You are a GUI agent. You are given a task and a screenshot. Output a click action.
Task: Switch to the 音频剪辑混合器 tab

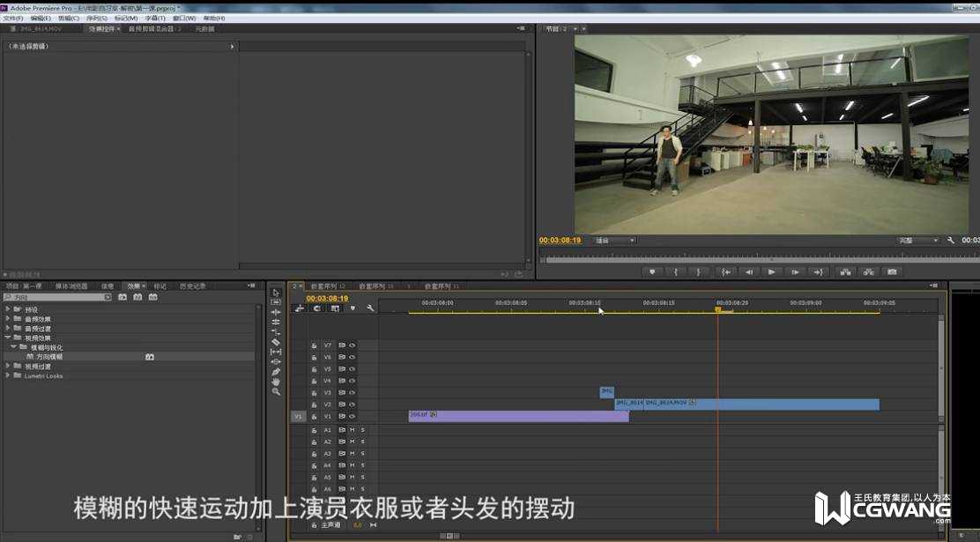click(154, 29)
